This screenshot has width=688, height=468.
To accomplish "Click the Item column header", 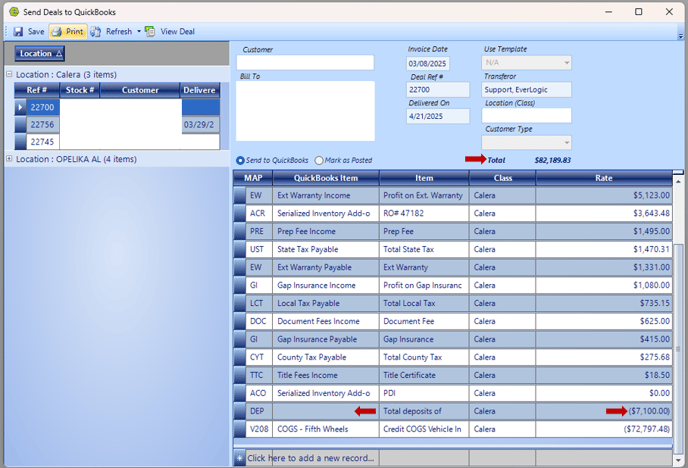I will (424, 178).
